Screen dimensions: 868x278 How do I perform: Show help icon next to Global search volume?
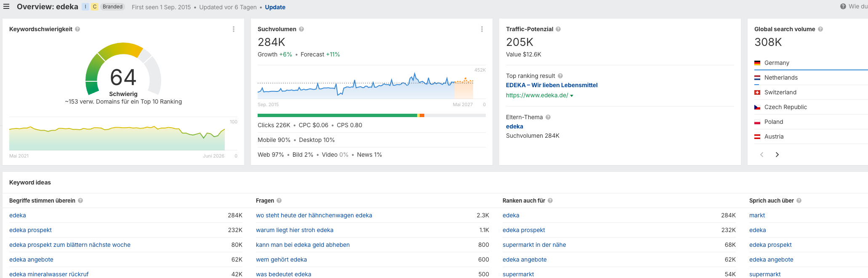(x=820, y=29)
